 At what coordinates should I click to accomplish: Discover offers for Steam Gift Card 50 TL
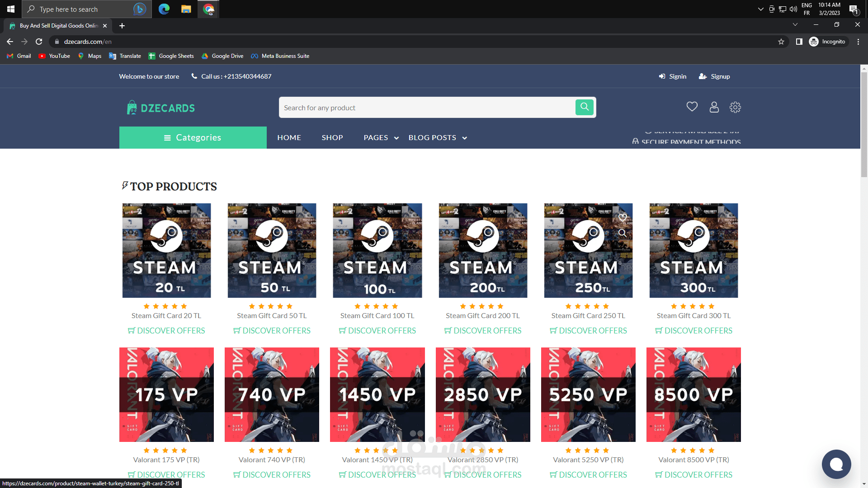pos(272,331)
